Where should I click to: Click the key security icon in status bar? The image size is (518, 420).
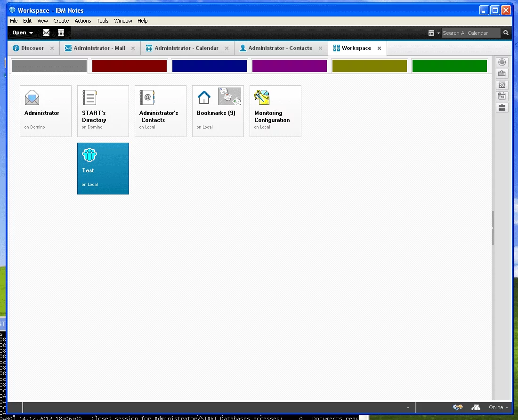click(x=457, y=407)
